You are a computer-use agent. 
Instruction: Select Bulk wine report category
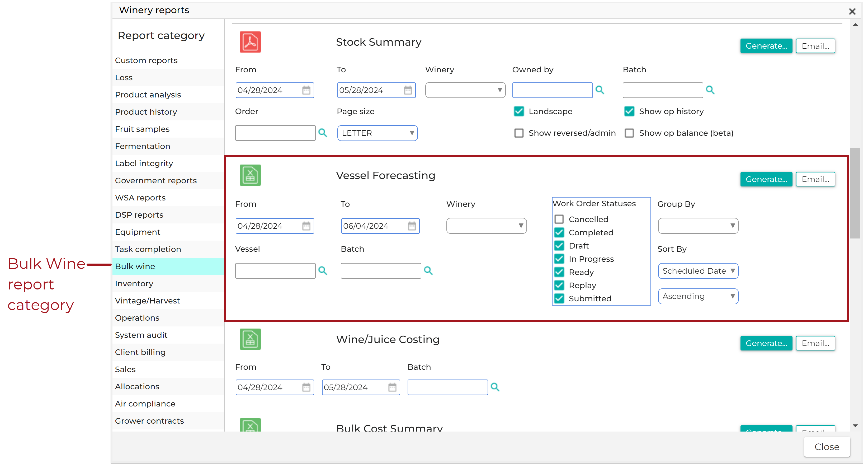[168, 266]
